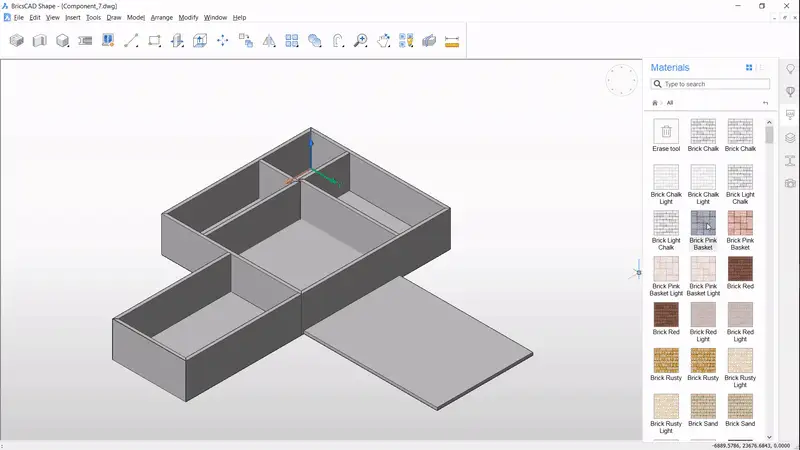The image size is (800, 450).
Task: Select the white cube primitive tool
Action: (x=62, y=40)
